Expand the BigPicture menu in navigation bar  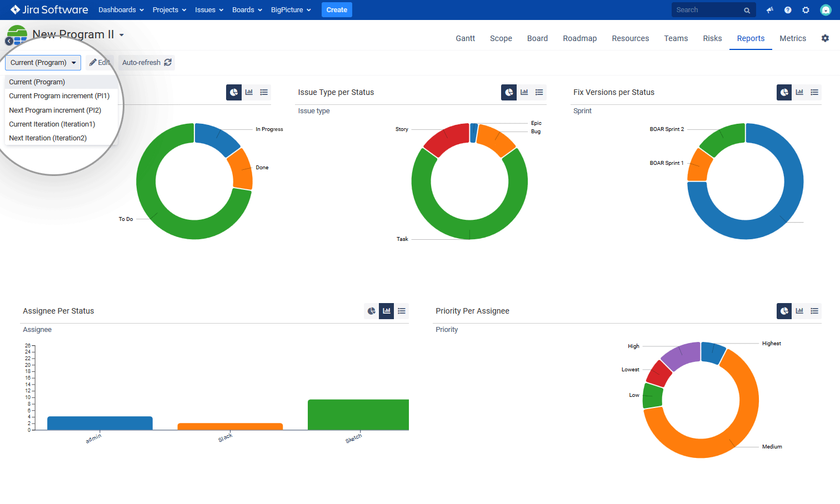tap(291, 10)
